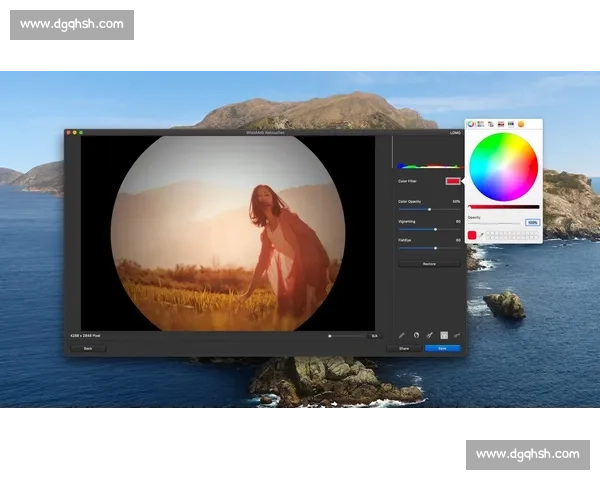Switch to the image palettes tab
Viewport: 600px width, 480px height.
pyautogui.click(x=501, y=123)
